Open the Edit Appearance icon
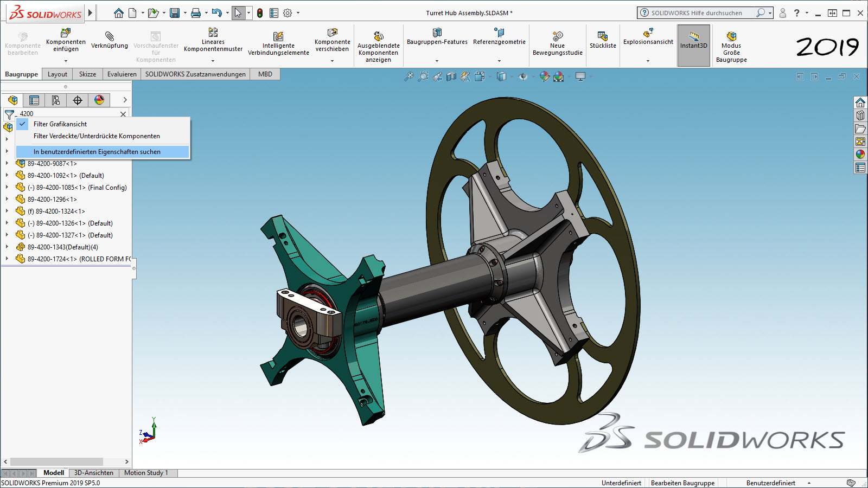The image size is (868, 488). (544, 77)
